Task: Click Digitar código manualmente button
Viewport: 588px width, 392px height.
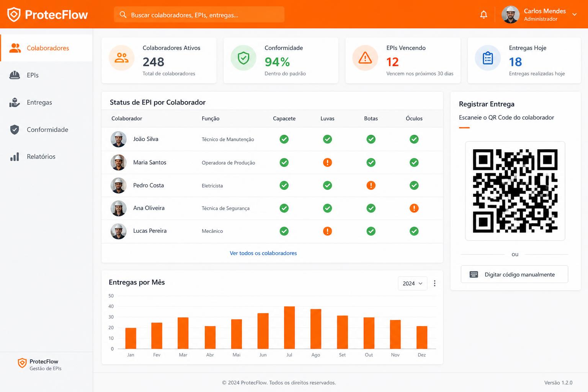Action: 514,274
